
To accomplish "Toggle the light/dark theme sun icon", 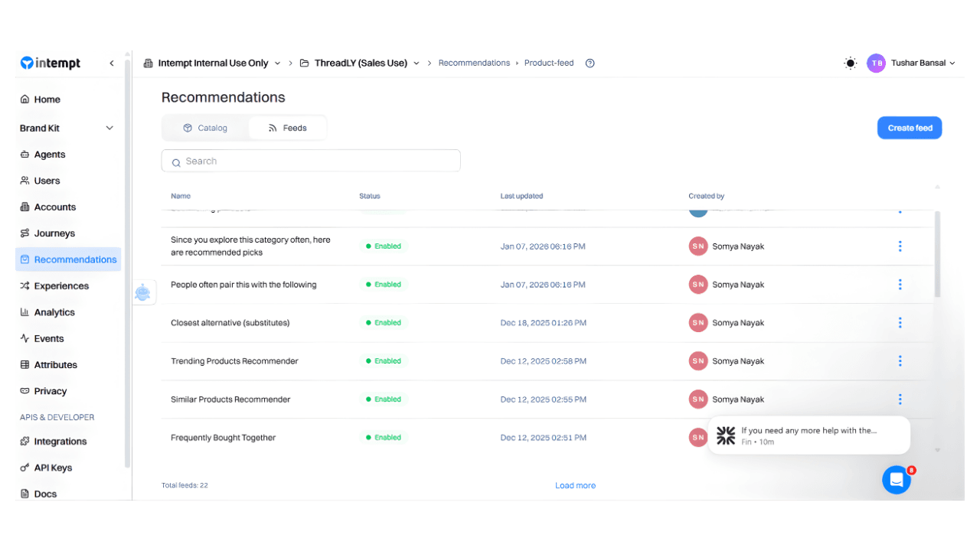I will coord(850,64).
